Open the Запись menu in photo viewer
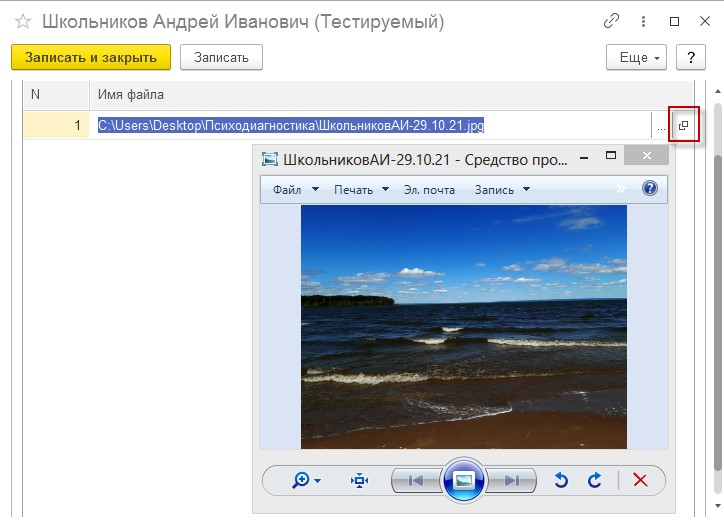The image size is (724, 528). click(502, 190)
